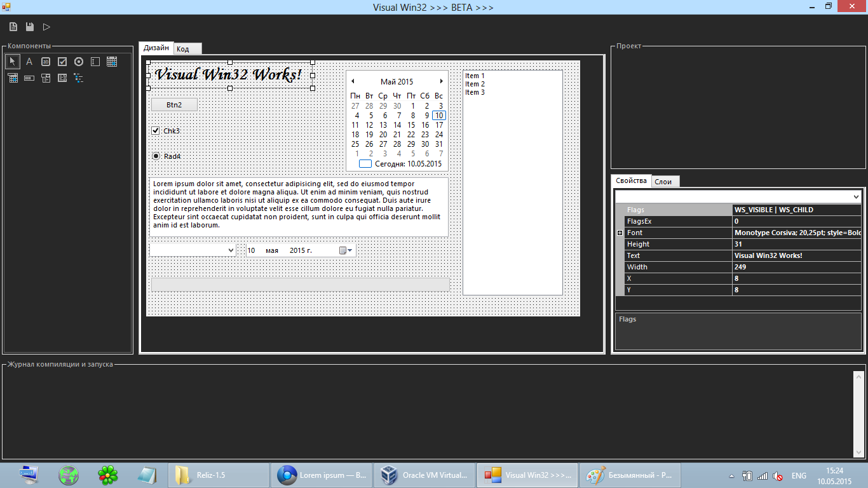This screenshot has width=868, height=488.
Task: Click the day field 10 in date picker
Action: tap(251, 250)
